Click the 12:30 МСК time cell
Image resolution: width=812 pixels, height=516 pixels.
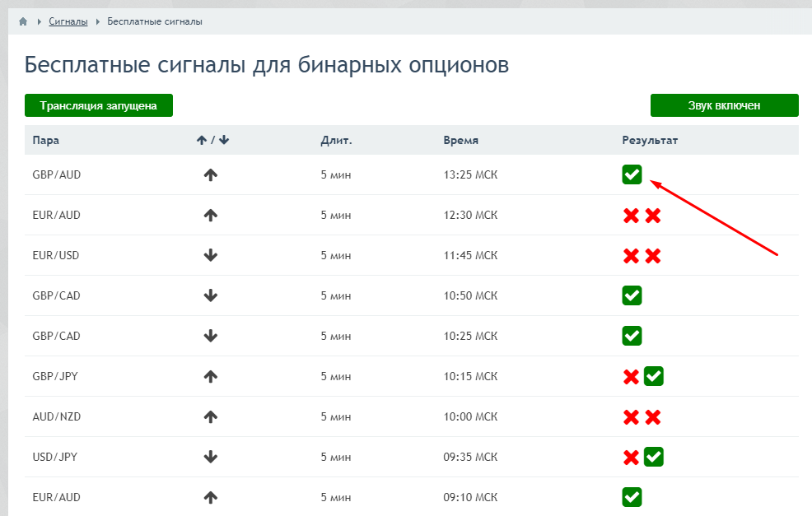point(470,216)
